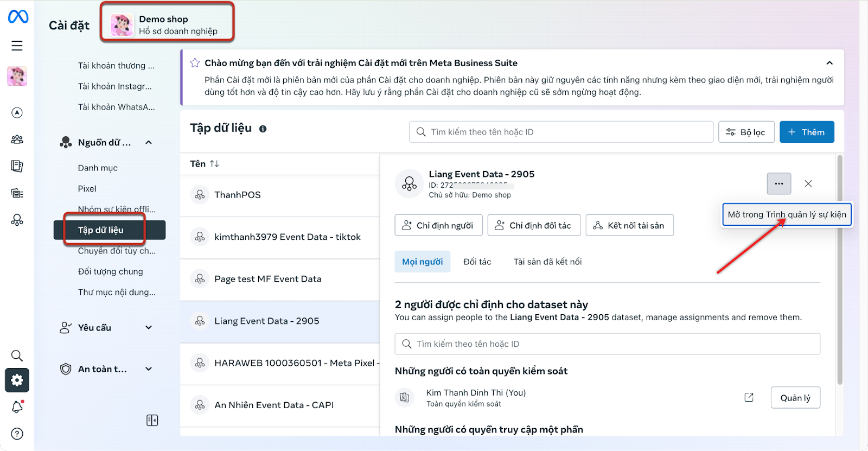The width and height of the screenshot is (868, 451).
Task: Click the dataset search field at top
Action: click(561, 132)
